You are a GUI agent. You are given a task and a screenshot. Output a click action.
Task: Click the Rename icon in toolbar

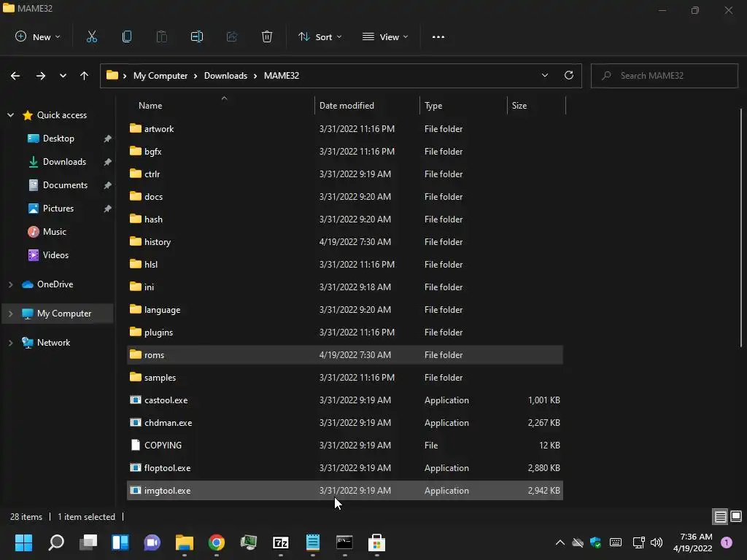click(x=197, y=36)
